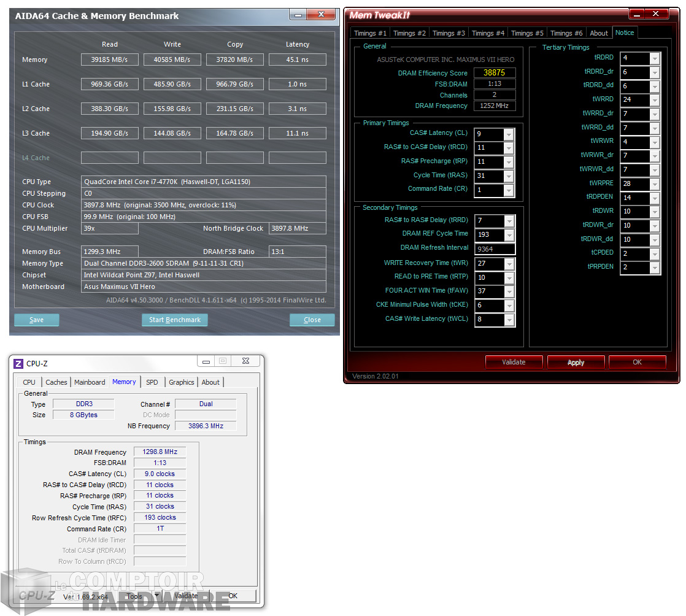The height and width of the screenshot is (616, 686).
Task: Open the WRITE Recovery Time (tWR) dropdown
Action: 509,264
